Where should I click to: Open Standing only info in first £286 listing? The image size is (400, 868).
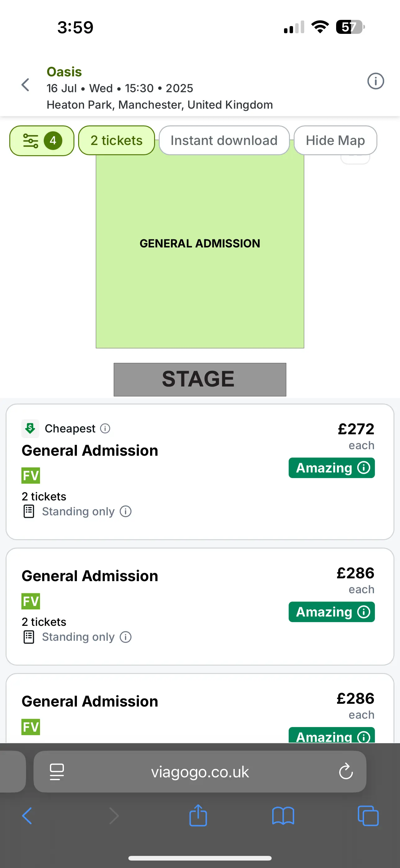(126, 637)
